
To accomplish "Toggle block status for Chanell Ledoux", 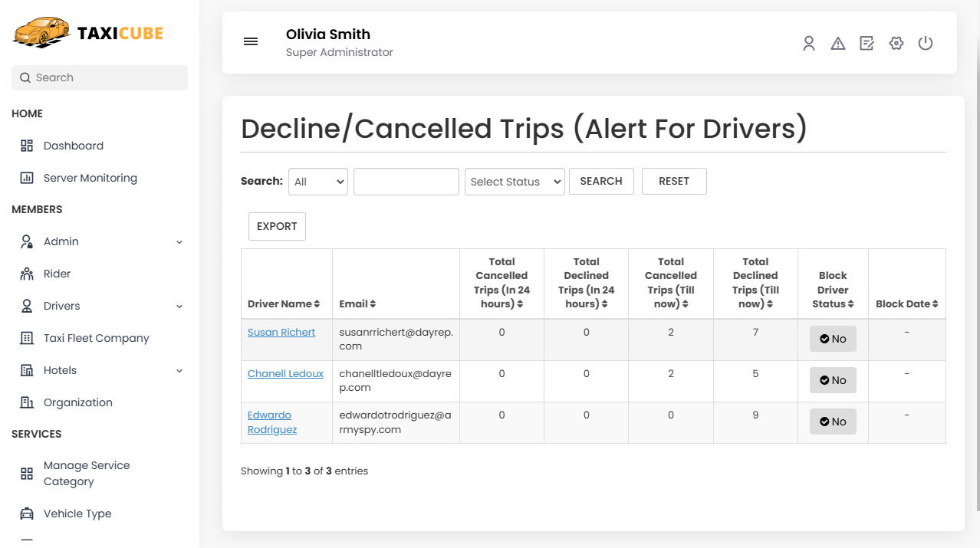I will (832, 380).
